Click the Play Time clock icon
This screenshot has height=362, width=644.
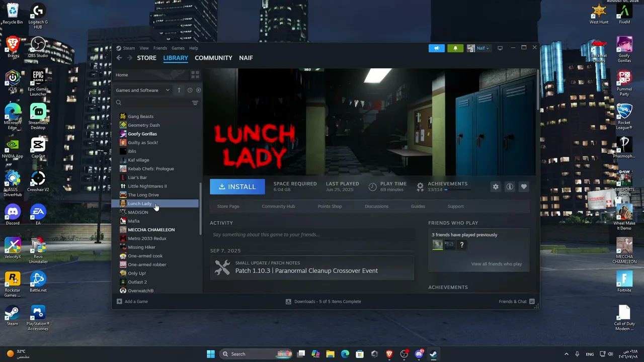(372, 187)
